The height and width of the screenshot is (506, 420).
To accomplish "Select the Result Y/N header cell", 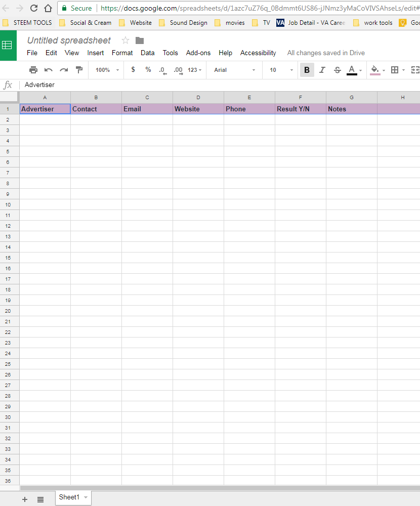I will [301, 109].
